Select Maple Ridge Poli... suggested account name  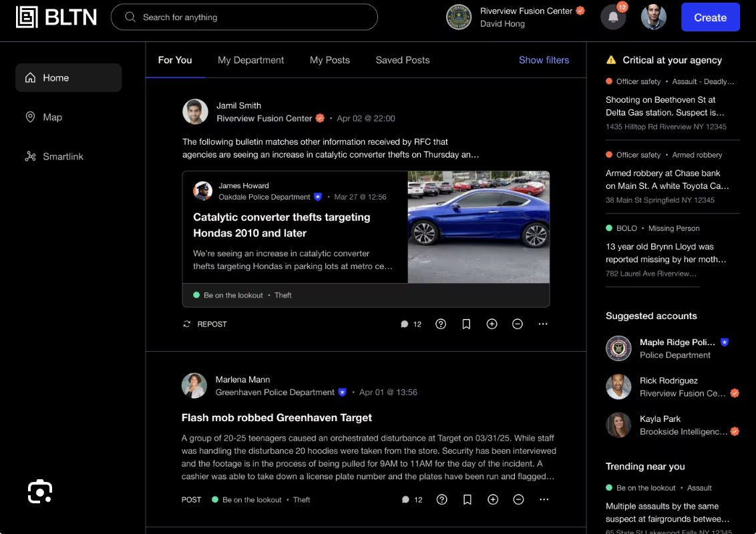[677, 342]
